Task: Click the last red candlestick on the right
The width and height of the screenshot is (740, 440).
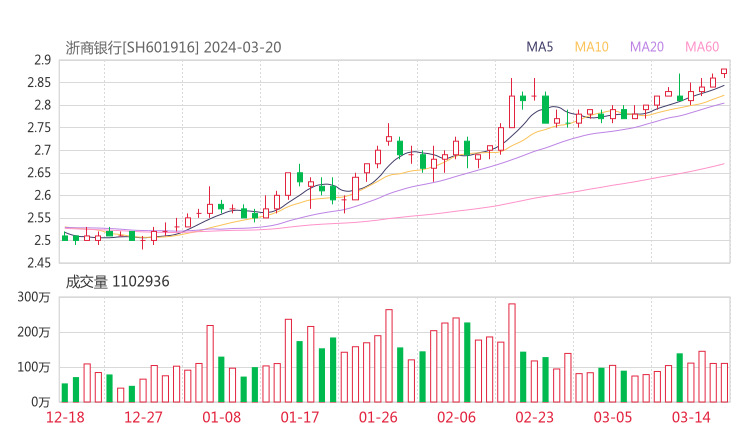Action: coord(724,72)
